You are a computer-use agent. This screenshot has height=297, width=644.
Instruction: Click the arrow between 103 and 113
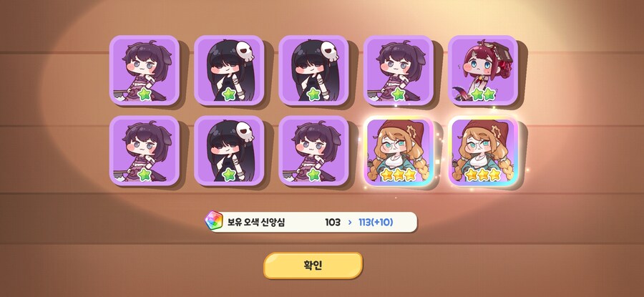point(350,223)
